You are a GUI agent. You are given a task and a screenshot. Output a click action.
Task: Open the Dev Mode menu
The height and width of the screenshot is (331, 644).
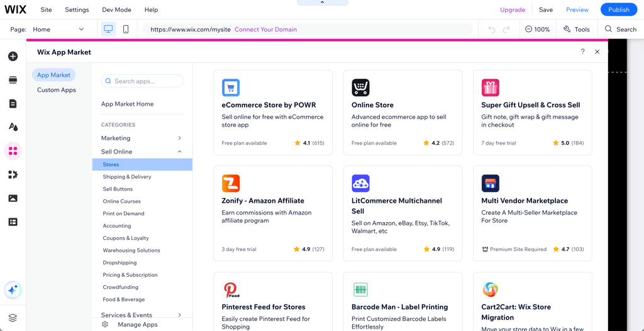[x=116, y=9]
